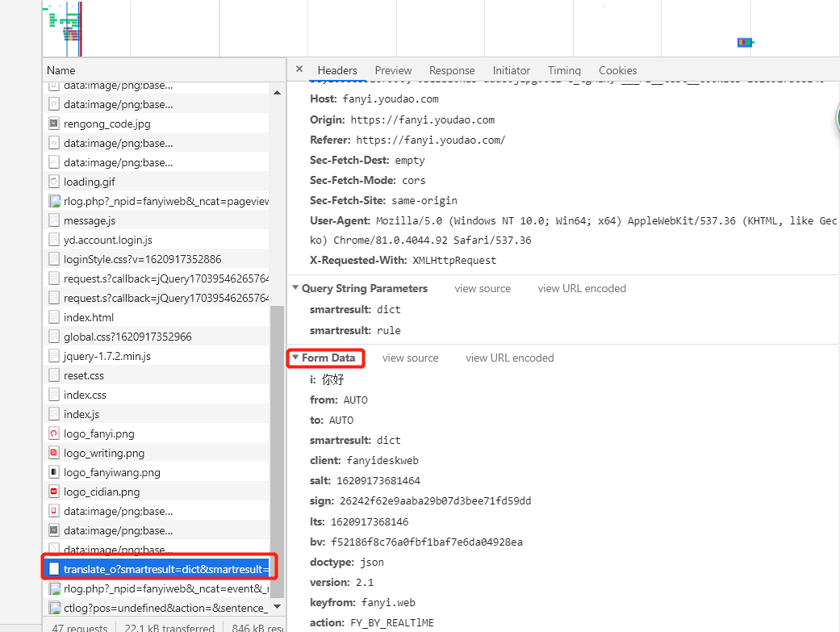The width and height of the screenshot is (840, 632).
Task: Click the index.html document icon
Action: [53, 317]
